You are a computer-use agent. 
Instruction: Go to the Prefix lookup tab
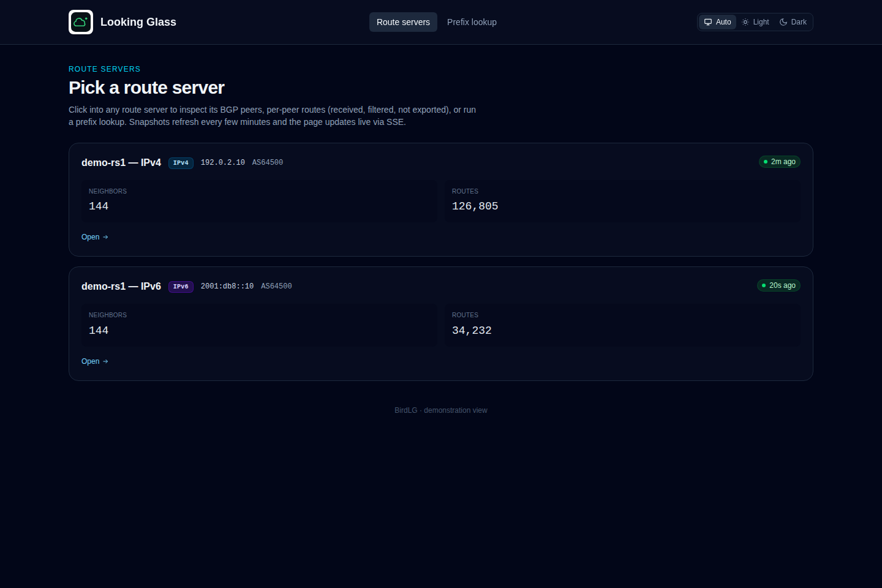(472, 22)
